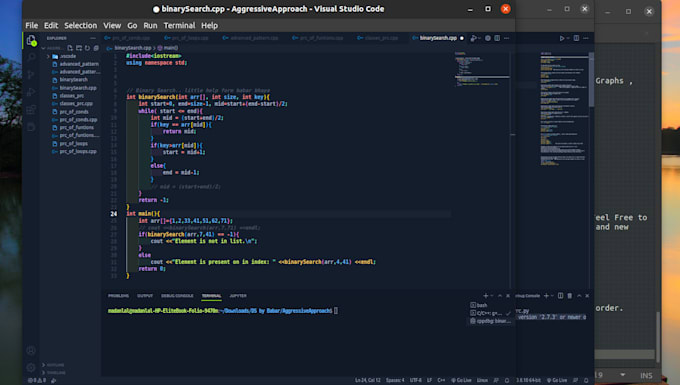Click the Go Live status bar button
680x385 pixels.
point(461,380)
